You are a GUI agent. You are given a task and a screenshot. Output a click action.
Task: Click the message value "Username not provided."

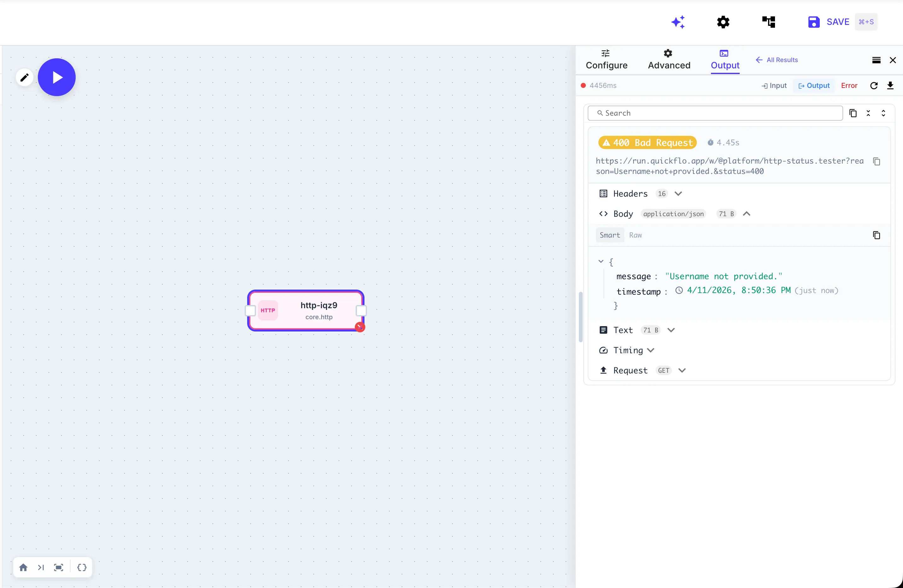point(724,276)
